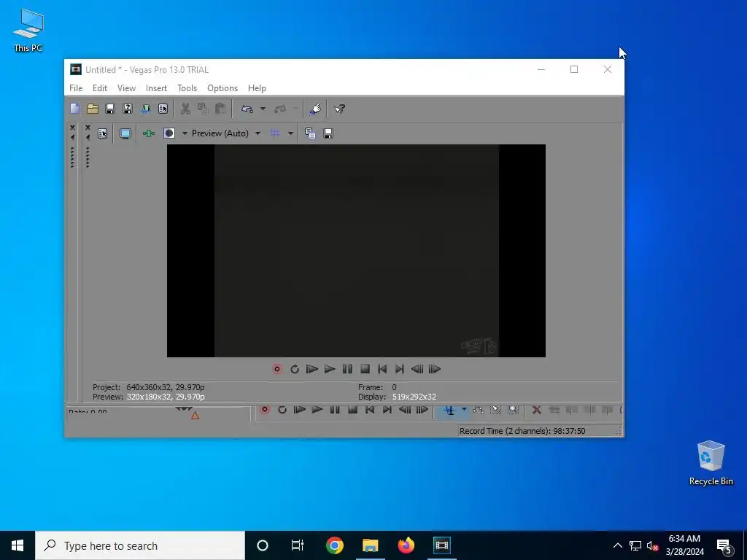
Task: Go to Start in preview transport
Action: coord(382,369)
